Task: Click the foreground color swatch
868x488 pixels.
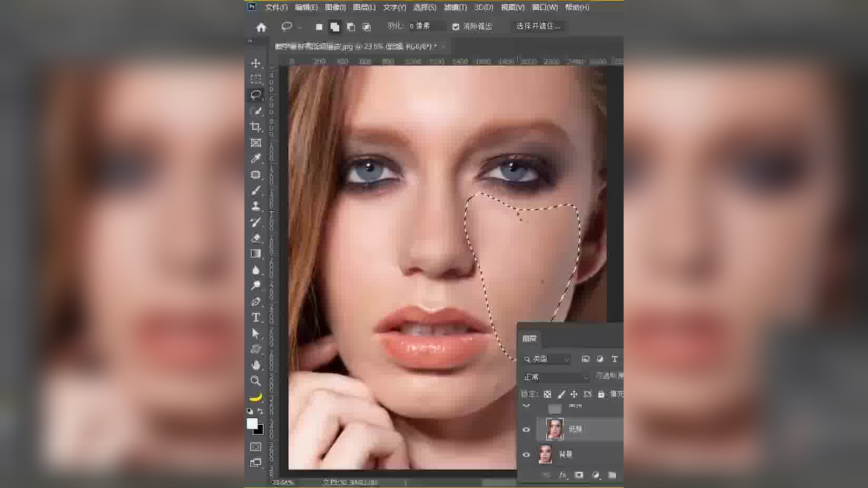Action: 252,424
